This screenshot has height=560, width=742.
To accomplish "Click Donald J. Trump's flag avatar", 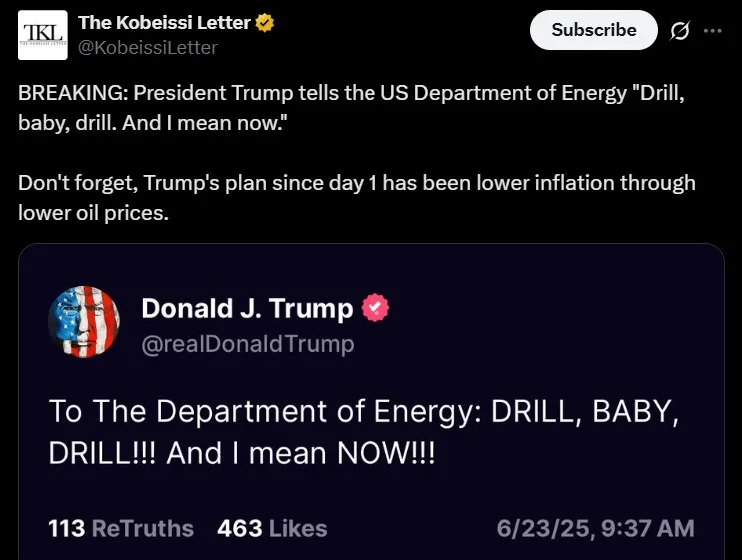I will (84, 322).
